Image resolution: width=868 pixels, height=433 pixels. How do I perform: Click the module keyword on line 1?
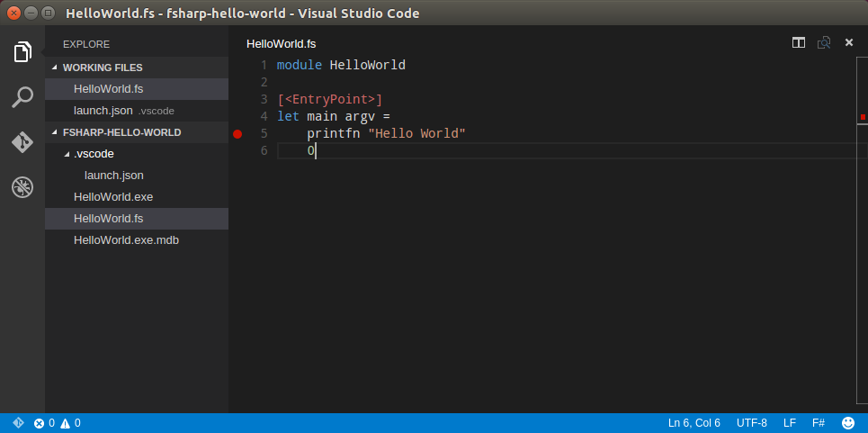(x=300, y=66)
